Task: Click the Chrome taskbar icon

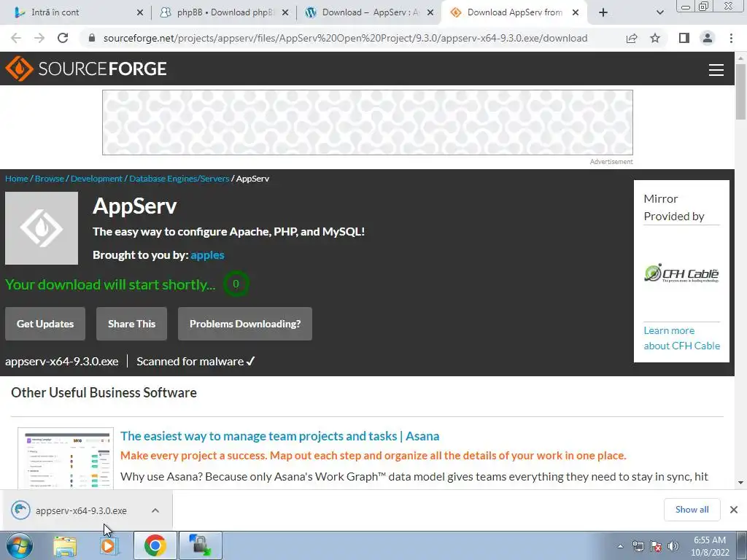Action: (x=155, y=545)
